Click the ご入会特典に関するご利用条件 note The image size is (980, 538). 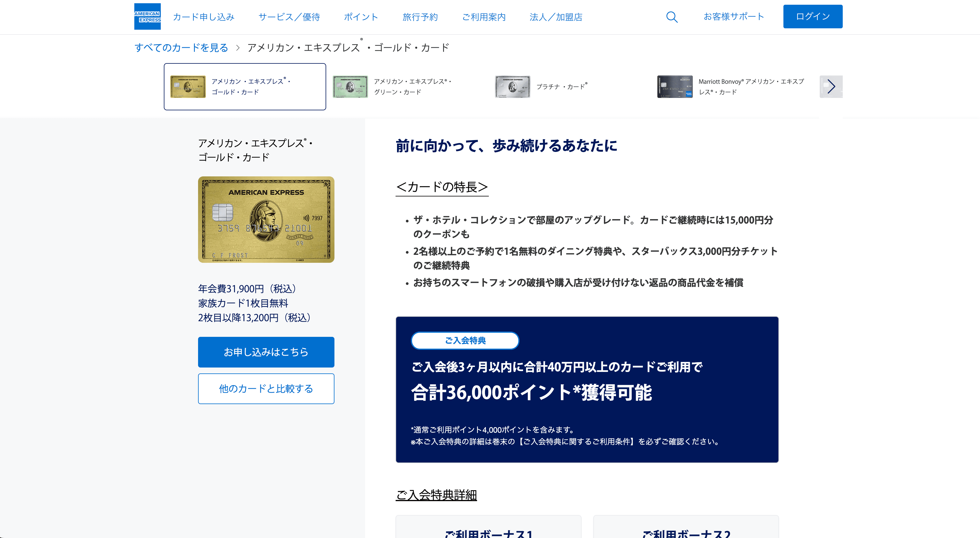[565, 442]
